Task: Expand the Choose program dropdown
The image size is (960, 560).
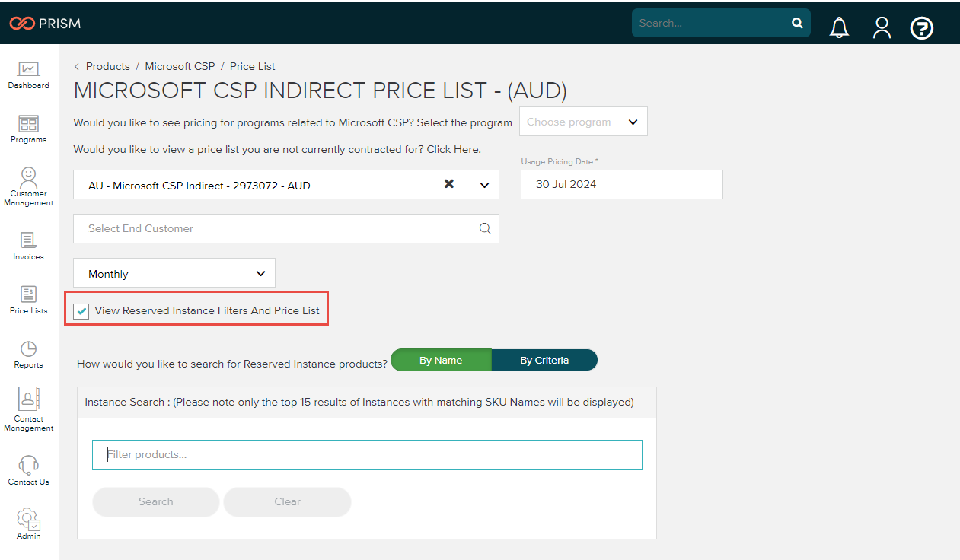Action: click(x=583, y=122)
